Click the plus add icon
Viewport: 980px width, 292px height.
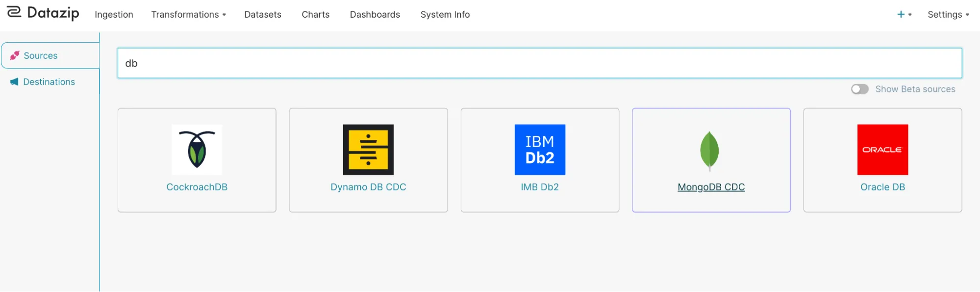click(x=901, y=15)
